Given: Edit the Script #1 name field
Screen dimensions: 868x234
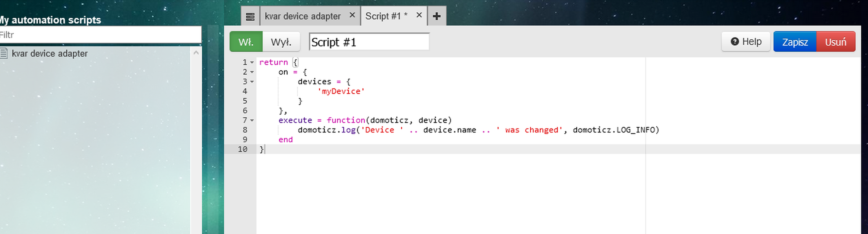Looking at the screenshot, I should coord(369,42).
